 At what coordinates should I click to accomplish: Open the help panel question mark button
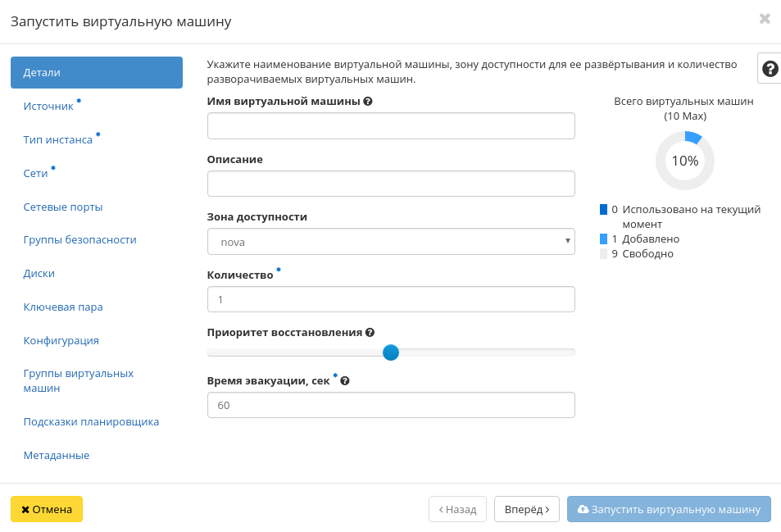pyautogui.click(x=770, y=70)
